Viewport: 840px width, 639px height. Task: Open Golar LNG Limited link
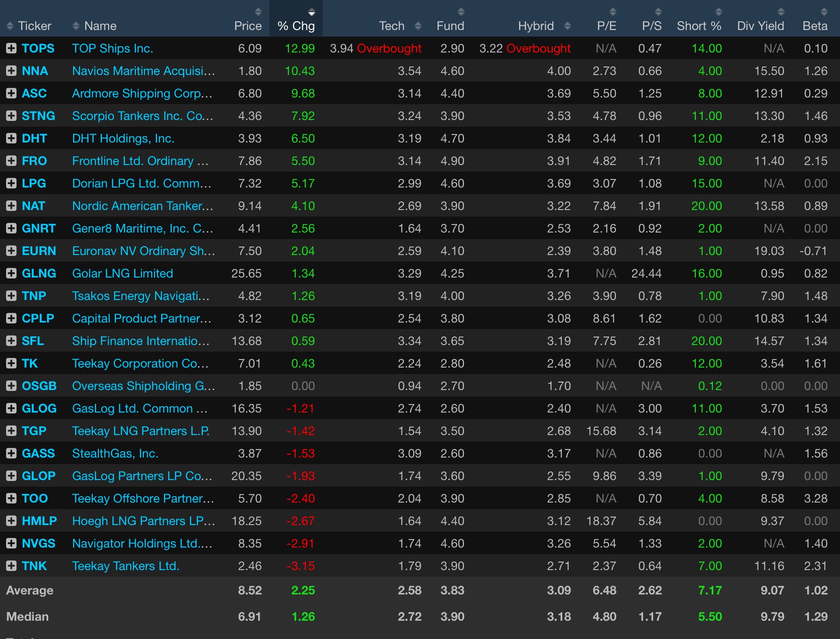[123, 273]
